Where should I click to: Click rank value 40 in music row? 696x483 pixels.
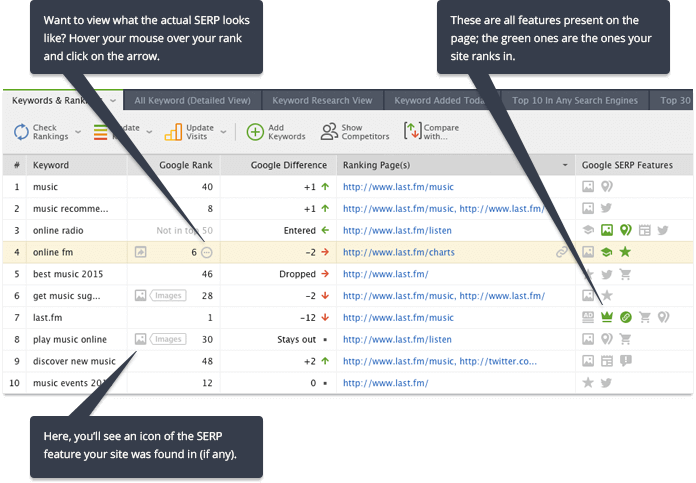[207, 187]
